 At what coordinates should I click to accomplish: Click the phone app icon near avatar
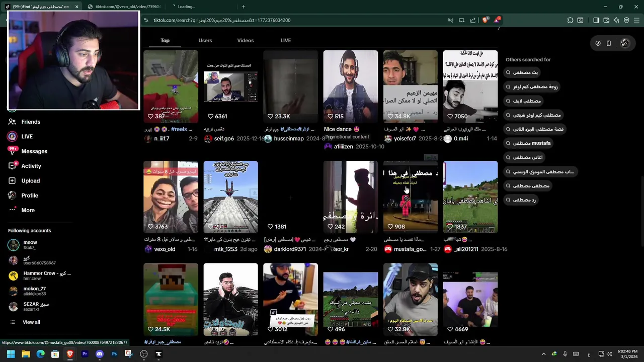[x=609, y=43]
